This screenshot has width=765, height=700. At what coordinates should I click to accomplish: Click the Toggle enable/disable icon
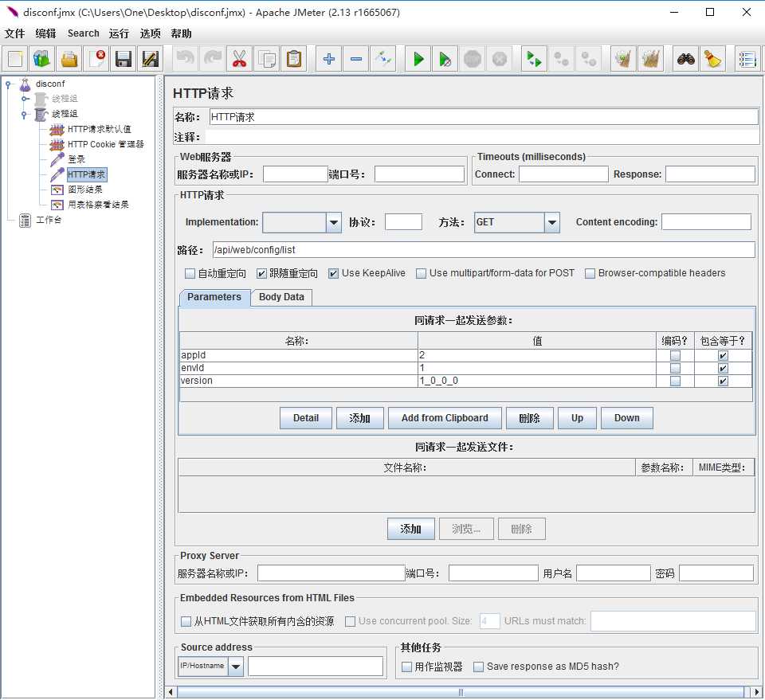point(383,59)
